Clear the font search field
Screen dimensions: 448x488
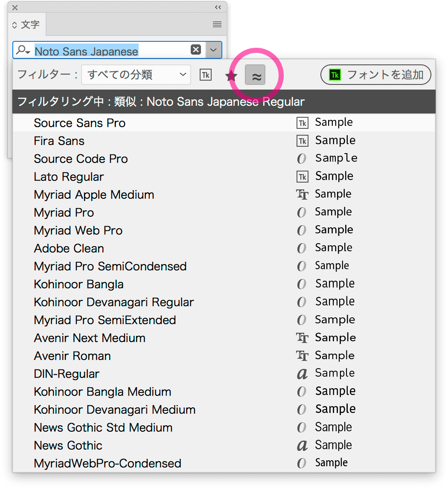pos(196,49)
